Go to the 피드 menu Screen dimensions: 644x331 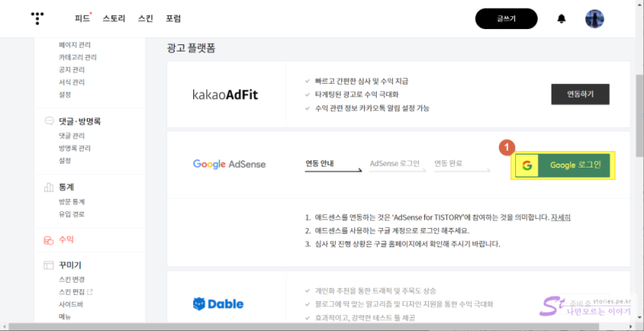[82, 19]
